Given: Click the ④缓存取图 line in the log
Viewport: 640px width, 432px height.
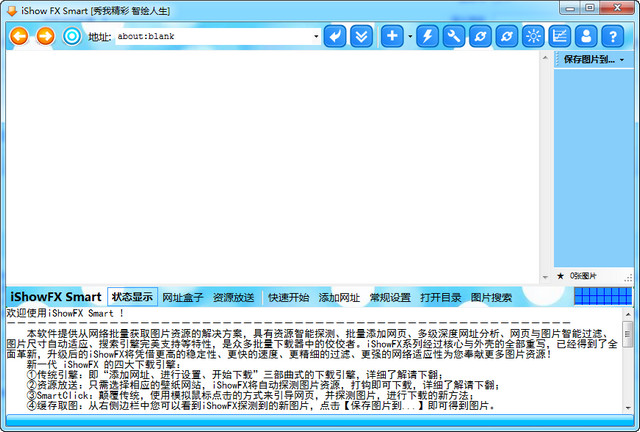Looking at the screenshot, I should [x=261, y=406].
